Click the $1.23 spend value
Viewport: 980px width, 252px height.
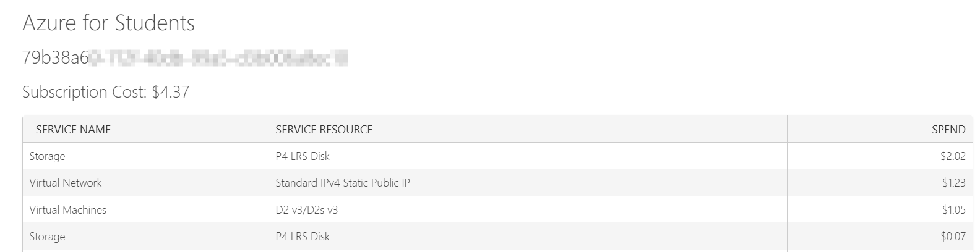953,183
